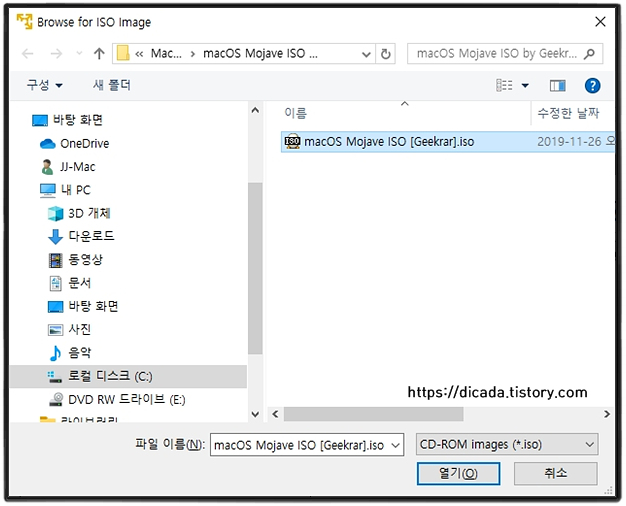Go back with the left arrow
Viewport: 626px width, 506px height.
[x=28, y=54]
